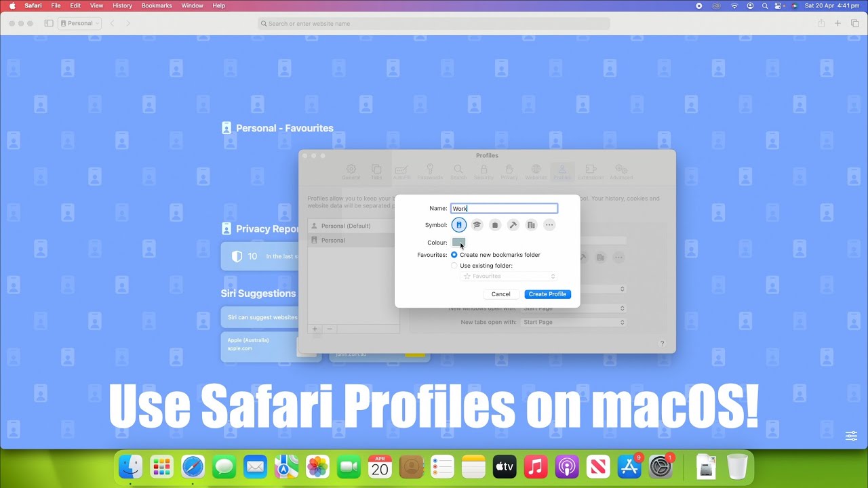Screen dimensions: 868x488
Task: Open Finder from the Dock
Action: pos(130,466)
